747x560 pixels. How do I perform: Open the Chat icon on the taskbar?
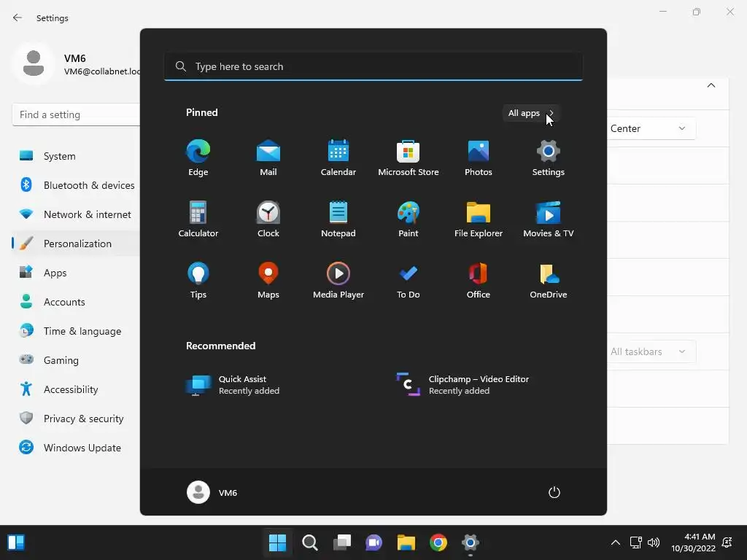click(374, 542)
